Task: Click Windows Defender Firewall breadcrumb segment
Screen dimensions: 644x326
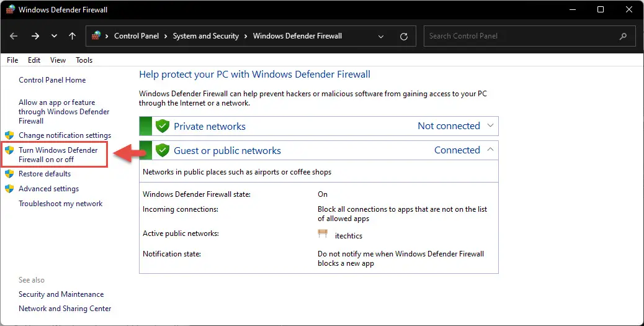Action: click(297, 36)
